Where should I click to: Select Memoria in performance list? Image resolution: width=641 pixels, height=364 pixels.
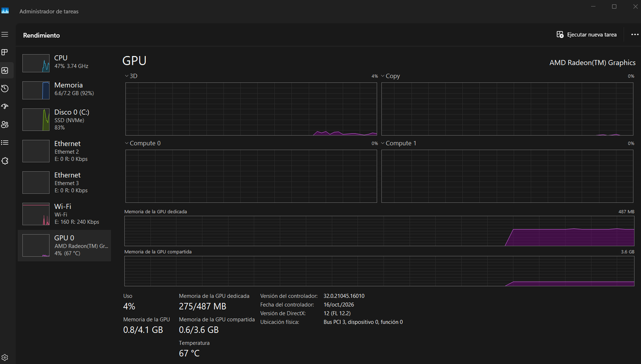point(65,89)
